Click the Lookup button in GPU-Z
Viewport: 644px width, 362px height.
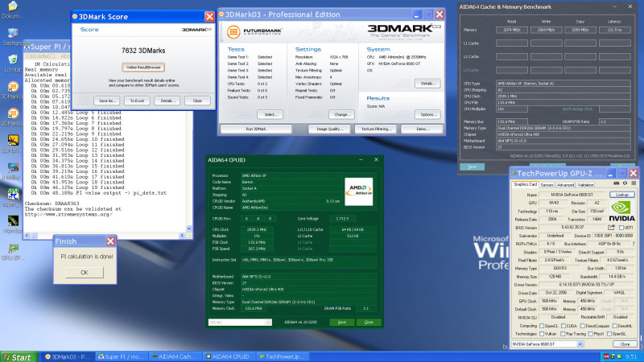(x=621, y=195)
